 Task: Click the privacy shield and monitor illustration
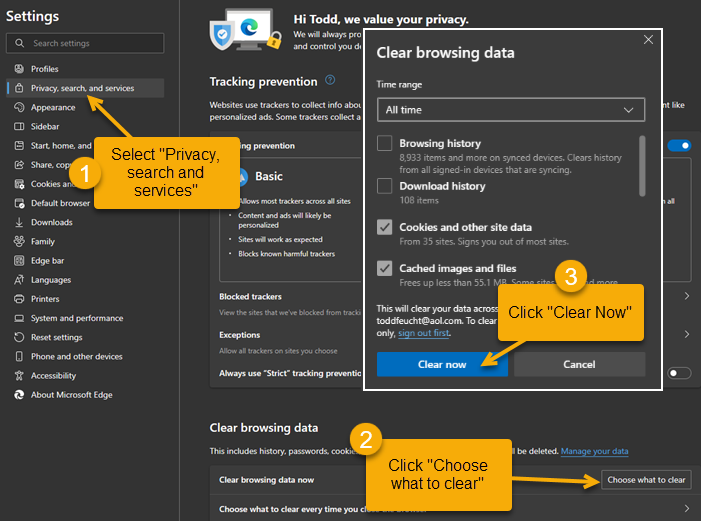(x=245, y=29)
